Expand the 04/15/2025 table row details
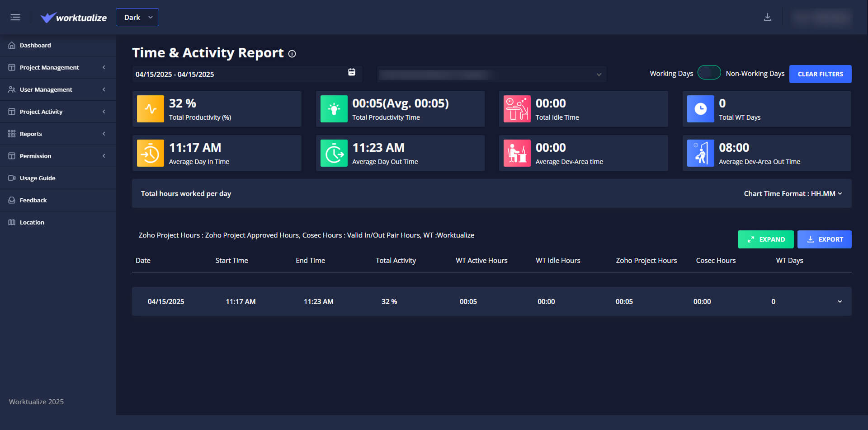Screen dimensions: 868x430 pyautogui.click(x=840, y=301)
